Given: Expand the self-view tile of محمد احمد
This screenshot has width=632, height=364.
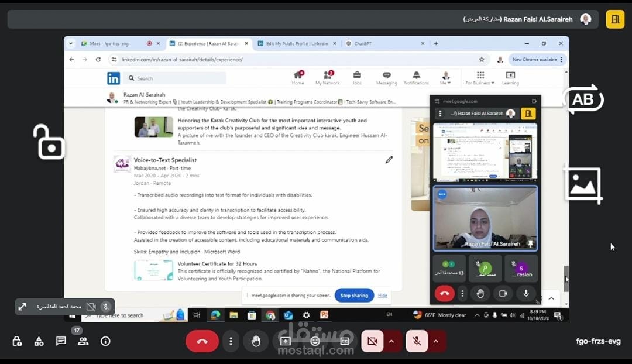Looking at the screenshot, I should (23, 307).
